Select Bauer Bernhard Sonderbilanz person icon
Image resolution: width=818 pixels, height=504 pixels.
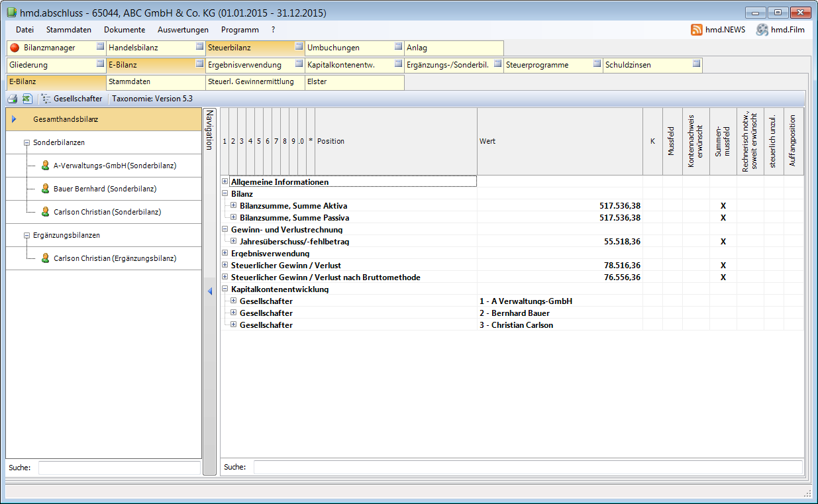point(45,189)
